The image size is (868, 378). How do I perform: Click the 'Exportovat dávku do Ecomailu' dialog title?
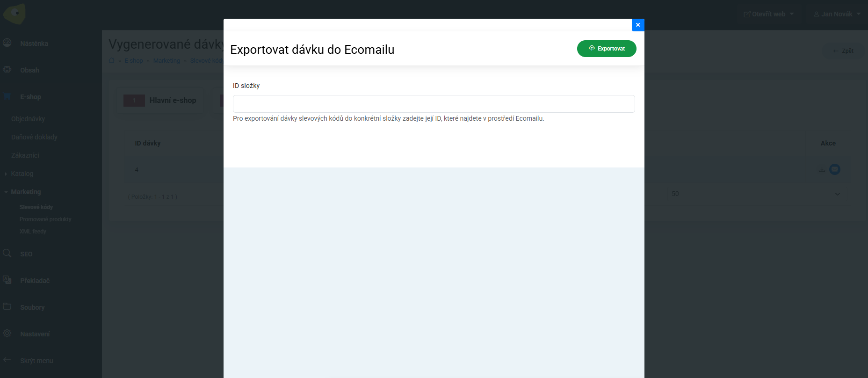tap(312, 50)
